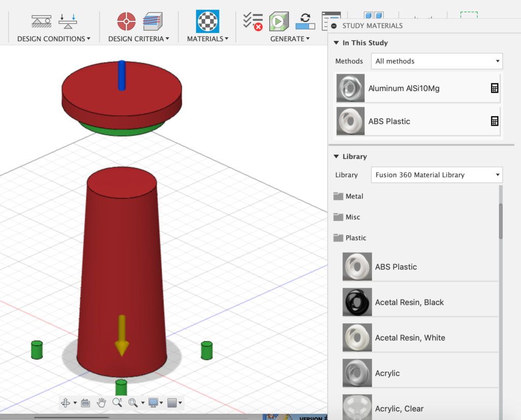Click the material library scrollbar

[x=501, y=221]
